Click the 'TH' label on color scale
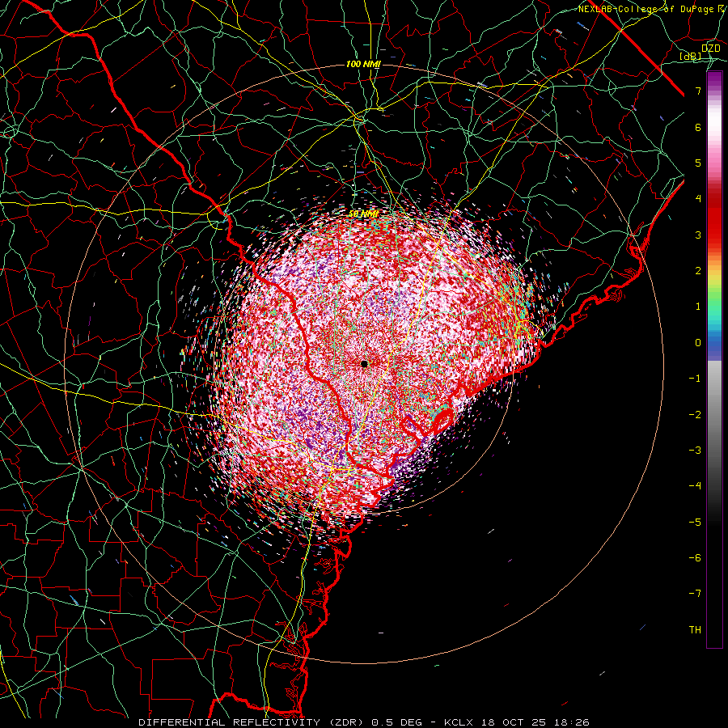Viewport: 728px width, 728px height. [x=695, y=630]
